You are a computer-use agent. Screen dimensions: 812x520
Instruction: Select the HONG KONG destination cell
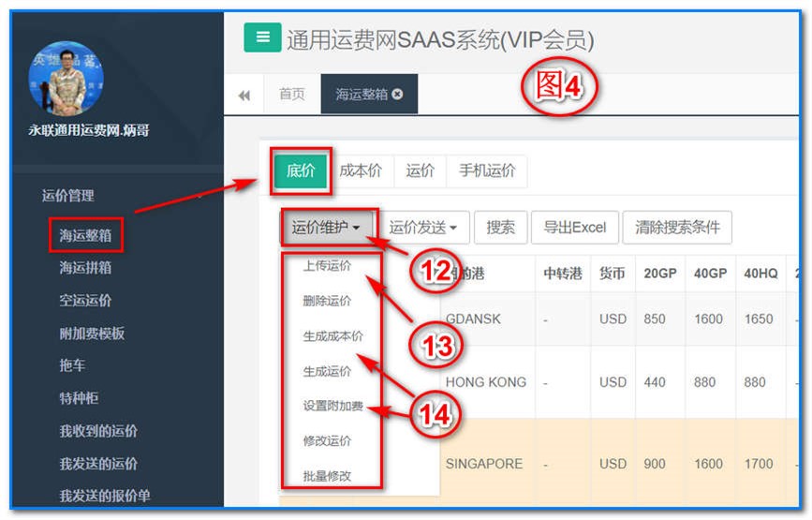(x=486, y=382)
